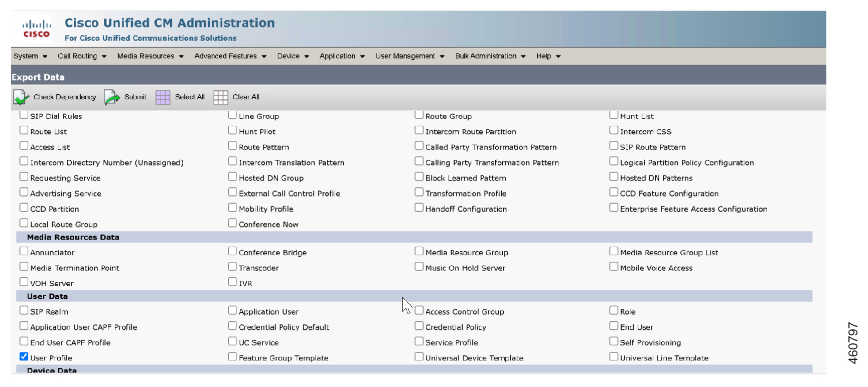868x387 pixels.
Task: Click the Select All button label
Action: (x=190, y=97)
